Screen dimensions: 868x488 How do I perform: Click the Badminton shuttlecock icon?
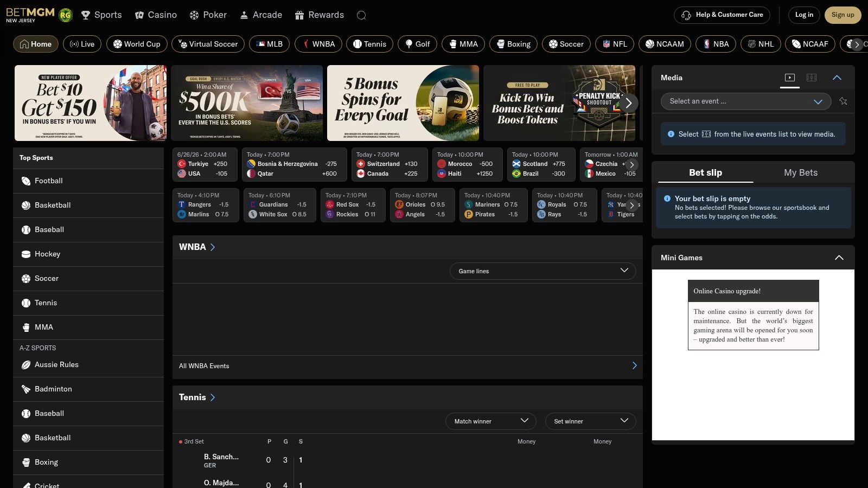(26, 389)
